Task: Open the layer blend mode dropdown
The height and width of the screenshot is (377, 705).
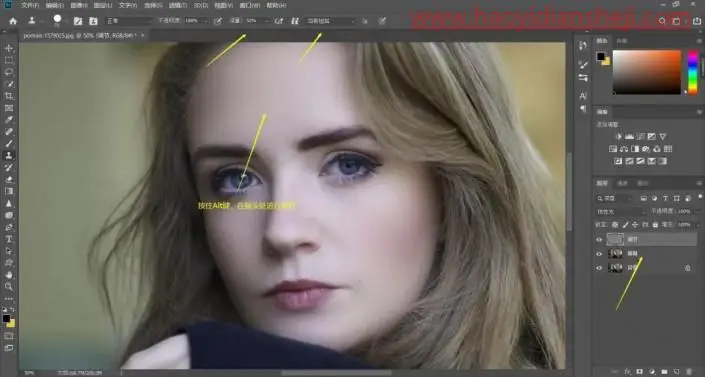Action: (x=620, y=211)
